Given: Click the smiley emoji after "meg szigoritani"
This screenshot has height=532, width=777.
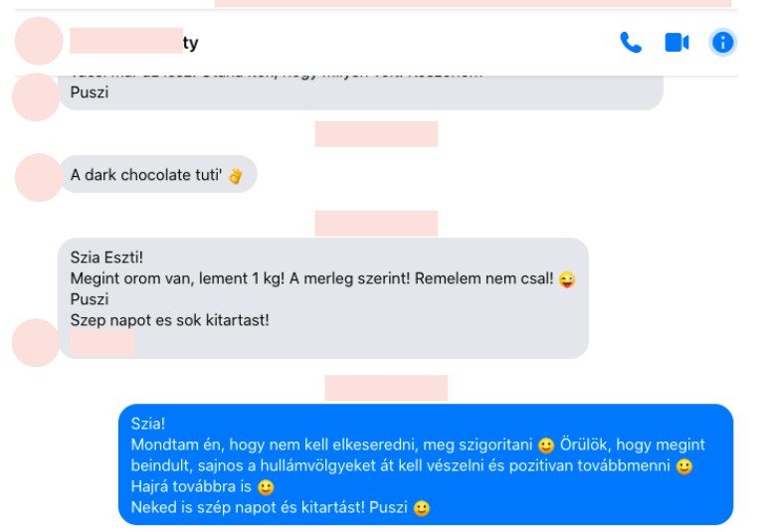Looking at the screenshot, I should click(546, 445).
